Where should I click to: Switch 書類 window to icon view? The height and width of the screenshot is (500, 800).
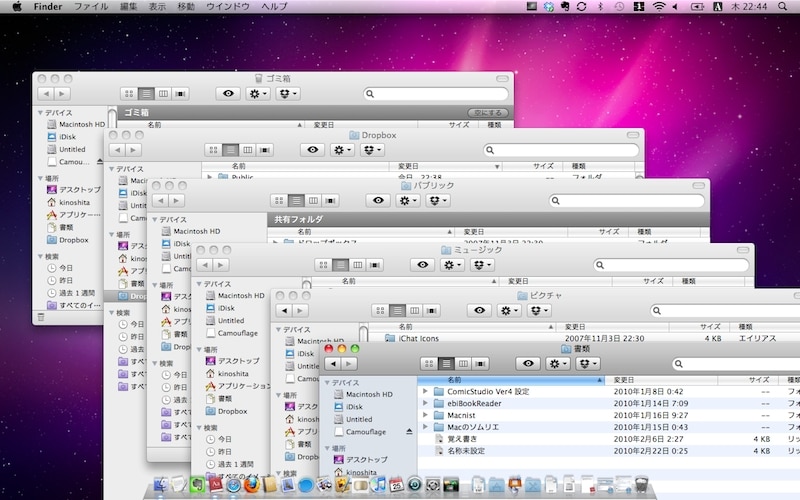(x=429, y=363)
